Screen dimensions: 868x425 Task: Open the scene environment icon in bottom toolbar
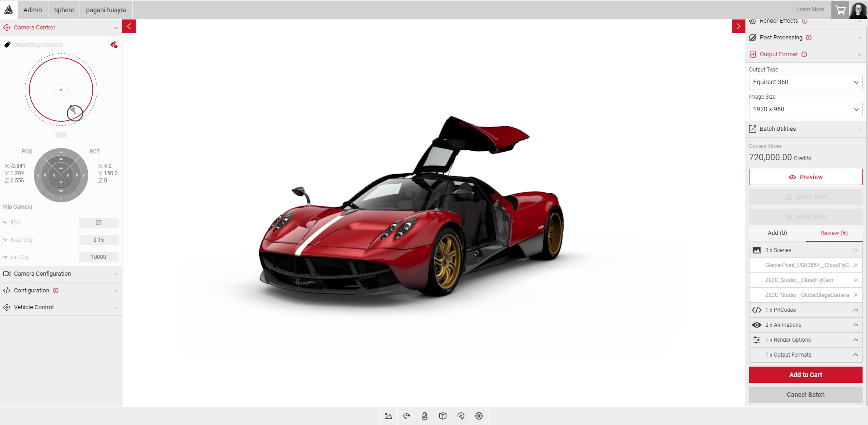click(x=389, y=416)
